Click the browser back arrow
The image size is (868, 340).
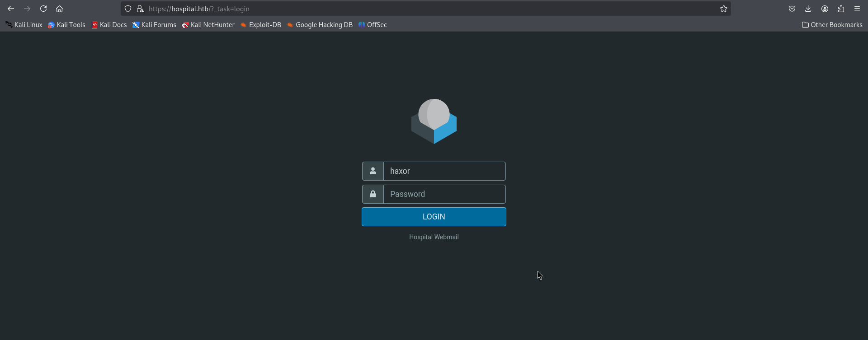(x=11, y=9)
